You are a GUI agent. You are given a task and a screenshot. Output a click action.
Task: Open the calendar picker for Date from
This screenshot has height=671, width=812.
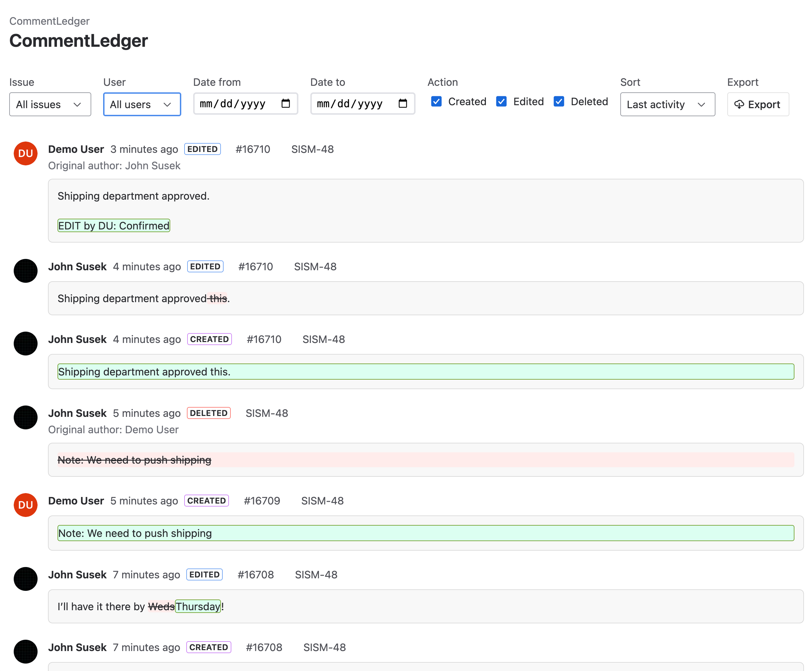[x=286, y=104]
